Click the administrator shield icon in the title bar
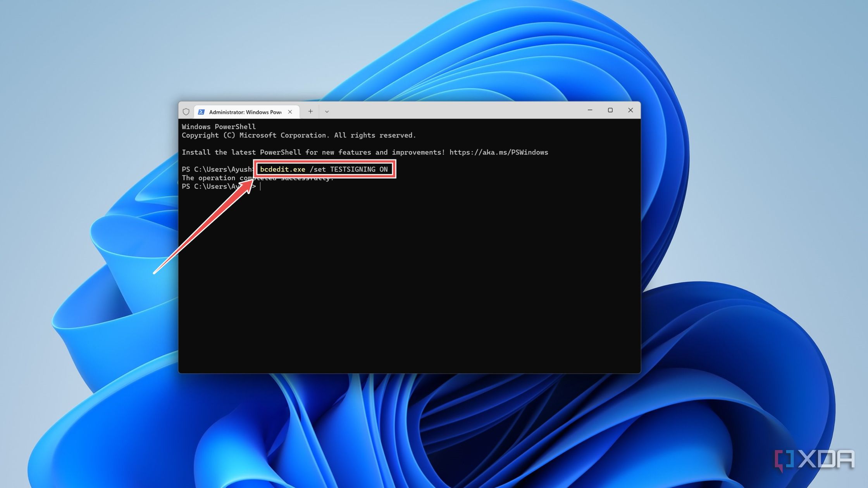The height and width of the screenshot is (488, 868). tap(186, 112)
